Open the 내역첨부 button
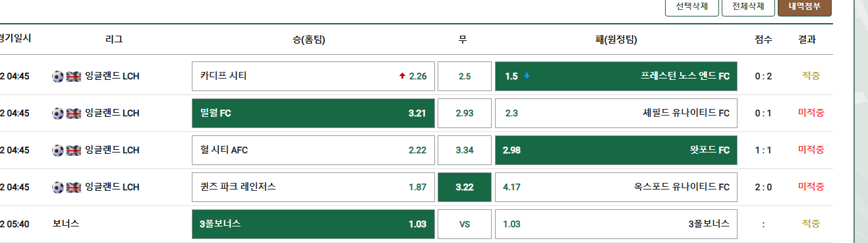 (x=805, y=7)
